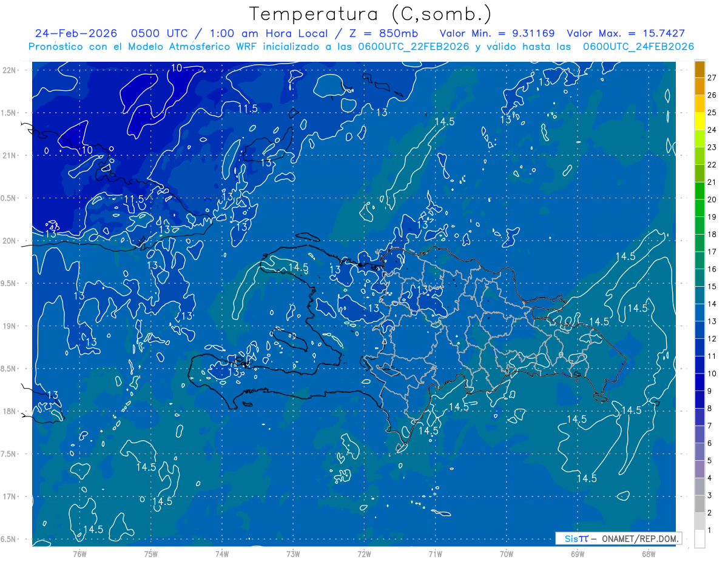
Task: Click the 68W longitude axis label
Action: [648, 554]
